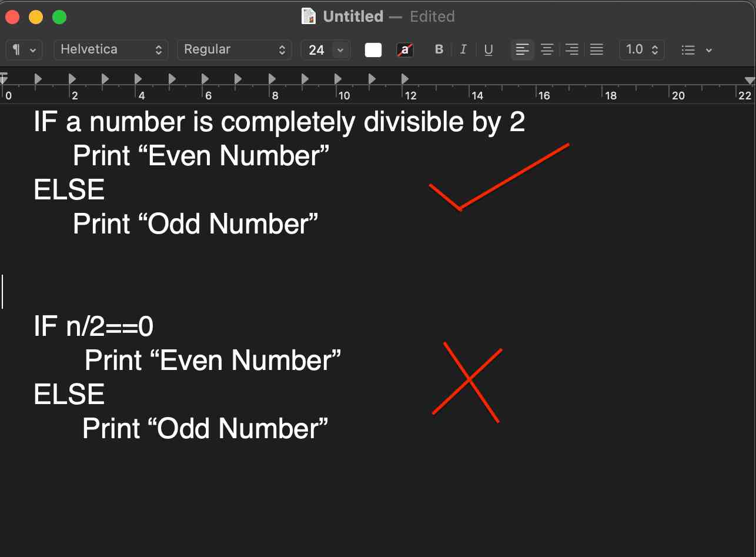Screen dimensions: 756x557
Task: Open the 1.0 line spacing menu
Action: click(641, 50)
